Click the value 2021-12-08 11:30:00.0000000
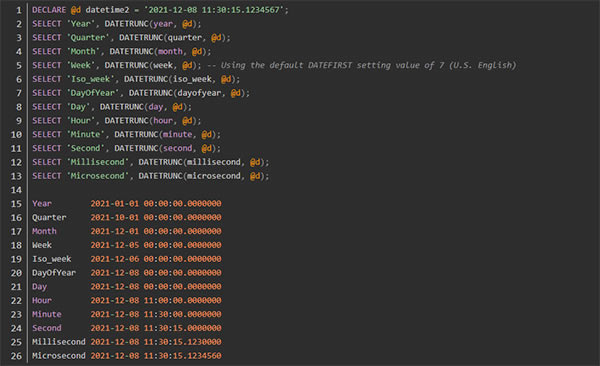Viewport: 600px width, 366px height. pyautogui.click(x=156, y=314)
